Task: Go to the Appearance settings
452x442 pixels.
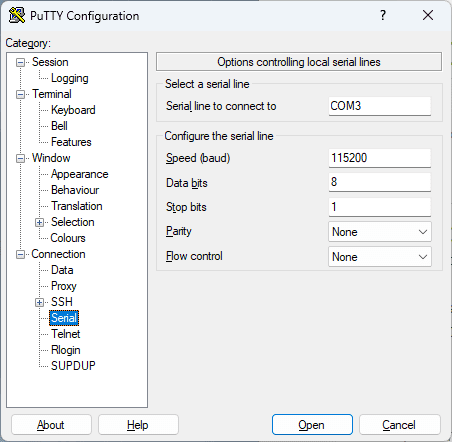Action: click(x=79, y=174)
